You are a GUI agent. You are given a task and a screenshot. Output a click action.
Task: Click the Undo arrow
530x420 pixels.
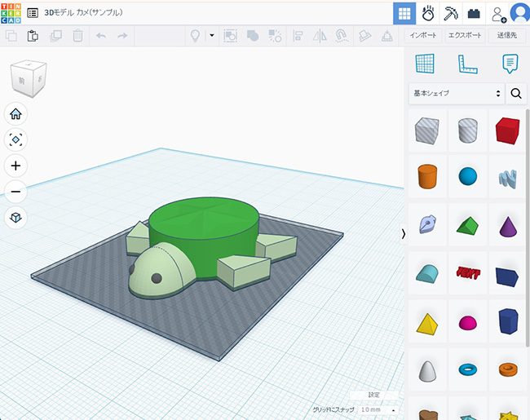101,36
